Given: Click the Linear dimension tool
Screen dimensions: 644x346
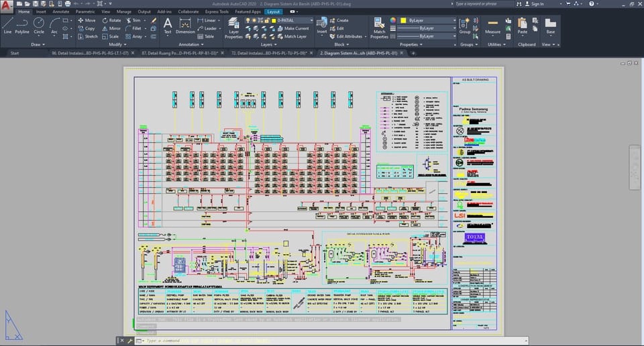Looking at the screenshot, I should (207, 20).
